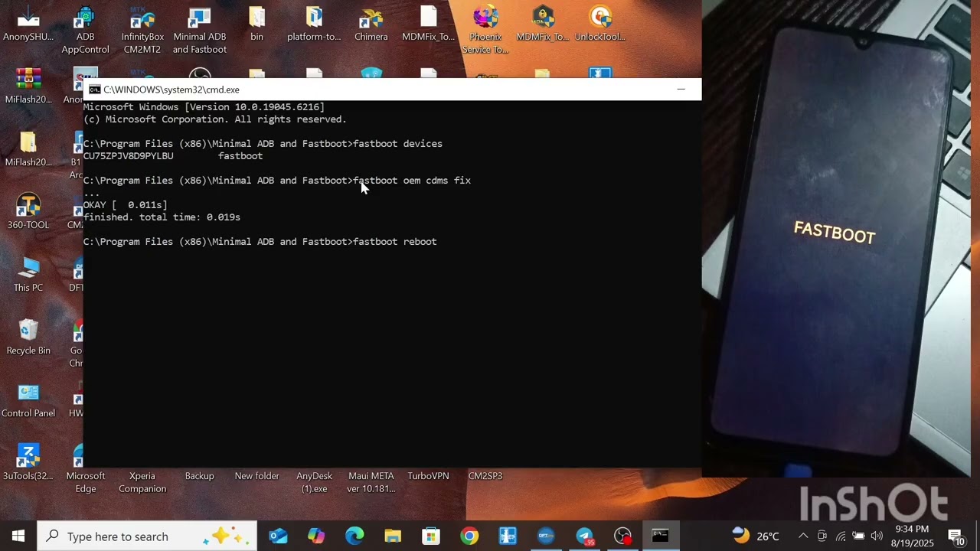
Task: Launch AnyDesk (1).exe from desktop
Action: (314, 481)
